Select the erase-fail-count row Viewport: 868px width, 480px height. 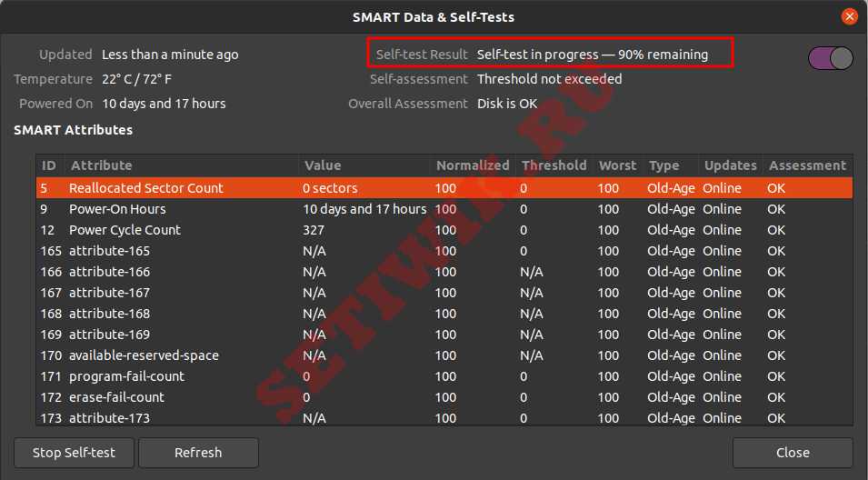coord(117,397)
